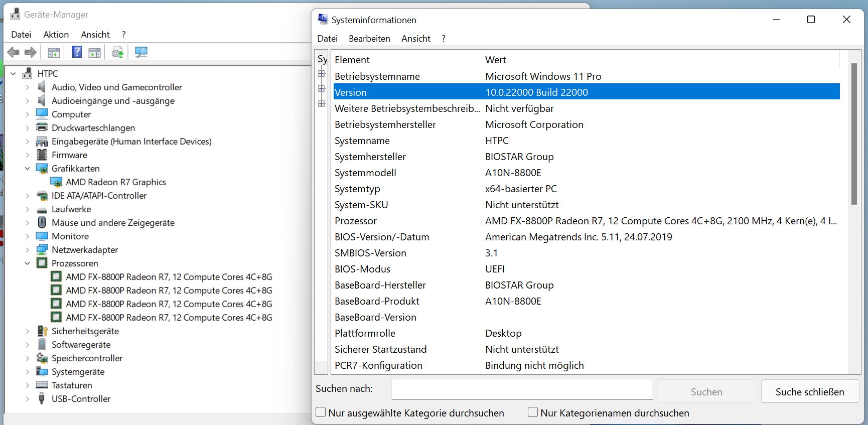Expand the third plus node in Systeminformationen tree
Viewport: 868px width, 425px height.
[322, 104]
